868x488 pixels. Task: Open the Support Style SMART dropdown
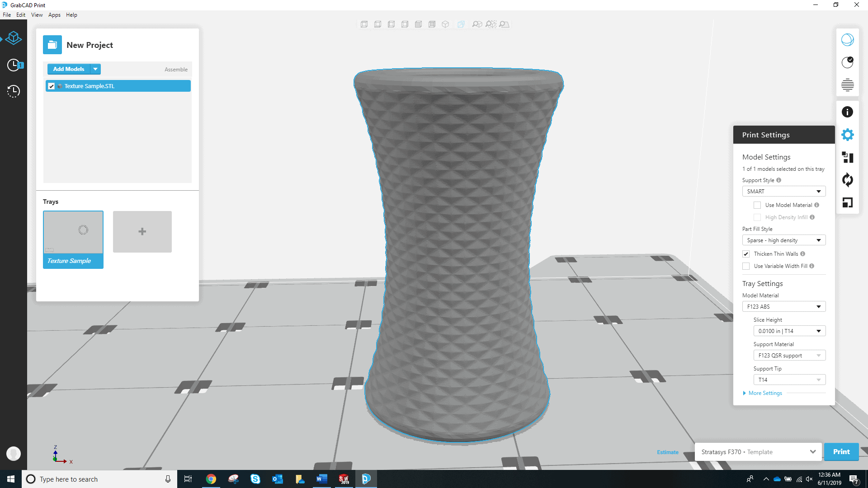[x=783, y=192]
